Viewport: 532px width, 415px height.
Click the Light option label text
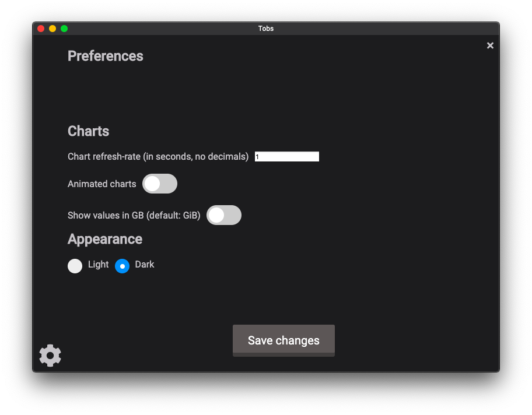coord(98,264)
